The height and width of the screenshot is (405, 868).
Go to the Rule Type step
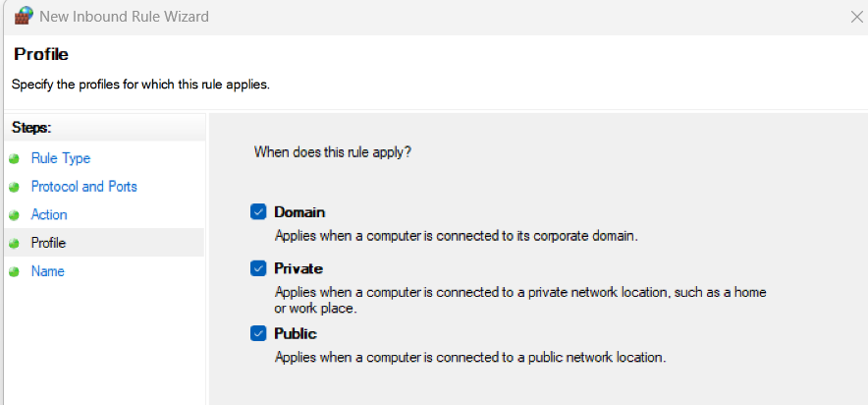click(x=61, y=158)
